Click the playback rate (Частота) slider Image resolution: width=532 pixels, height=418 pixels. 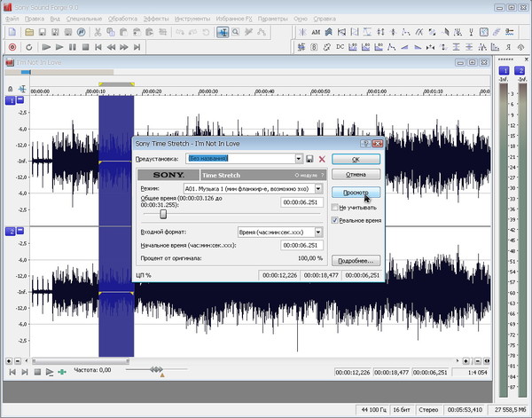156,369
